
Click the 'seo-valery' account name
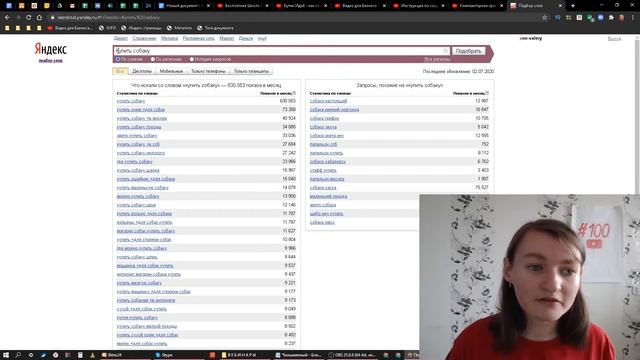point(531,38)
